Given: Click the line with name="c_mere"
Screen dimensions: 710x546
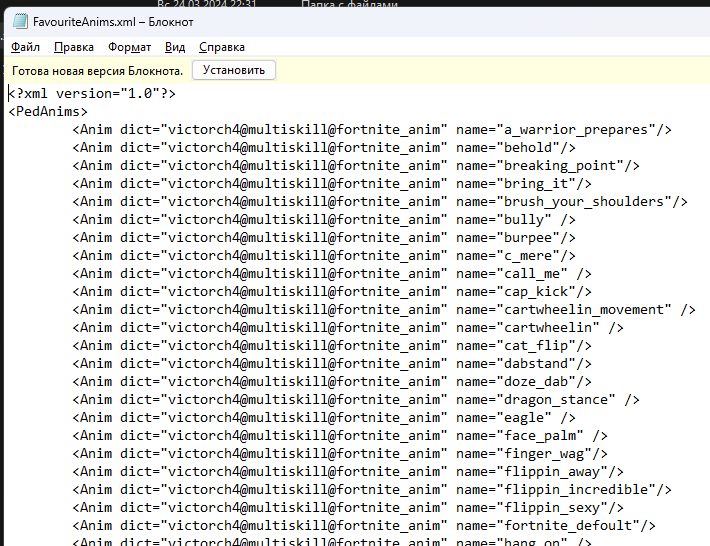Looking at the screenshot, I should pyautogui.click(x=324, y=255).
